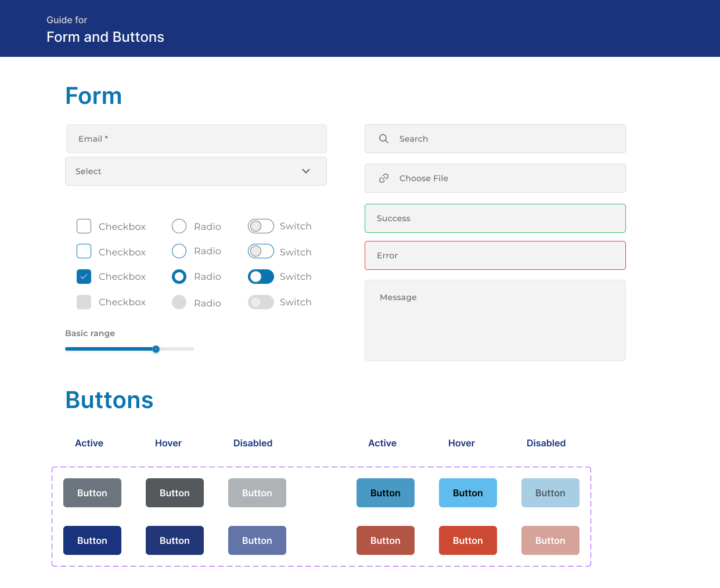This screenshot has width=720, height=588.
Task: Click the gray Active Button
Action: [x=92, y=493]
